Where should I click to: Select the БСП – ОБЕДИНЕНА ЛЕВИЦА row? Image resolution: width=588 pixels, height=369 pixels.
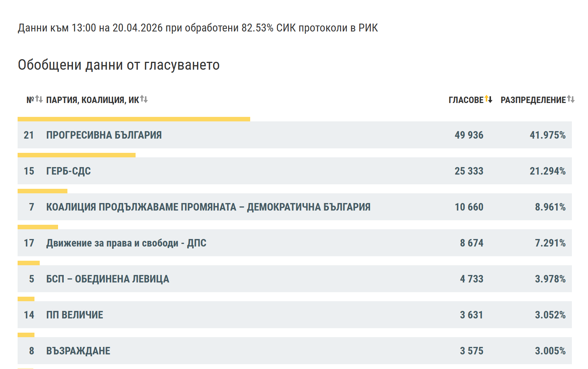(x=295, y=279)
